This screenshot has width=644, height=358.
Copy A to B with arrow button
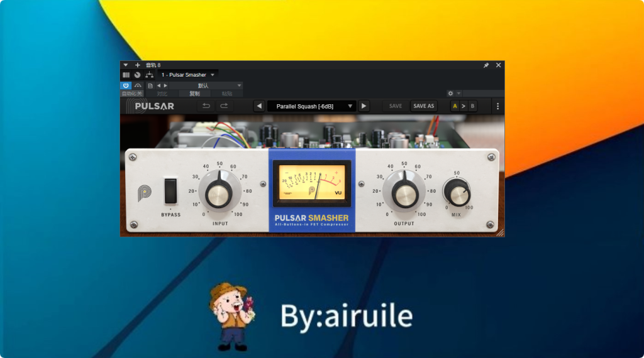(464, 106)
